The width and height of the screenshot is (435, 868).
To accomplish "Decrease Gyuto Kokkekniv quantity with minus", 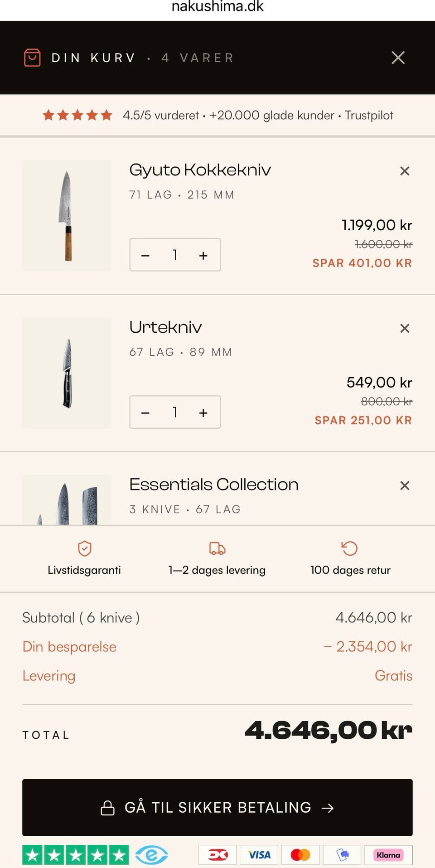I will pos(145,256).
